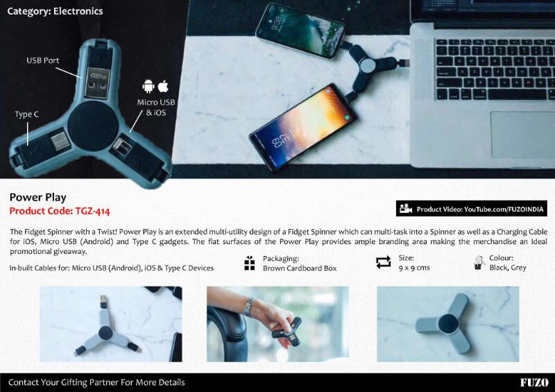Click the Type C label
555x392 pixels.
click(26, 114)
